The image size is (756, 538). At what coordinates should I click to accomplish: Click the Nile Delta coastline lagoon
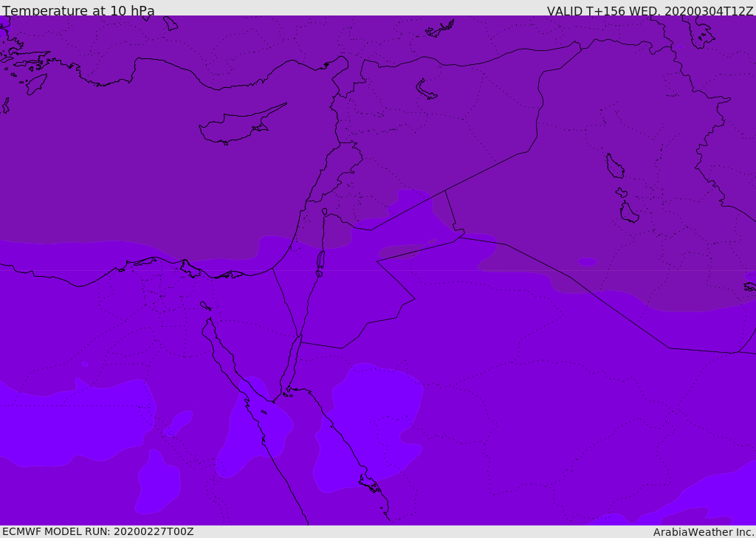coord(190,269)
